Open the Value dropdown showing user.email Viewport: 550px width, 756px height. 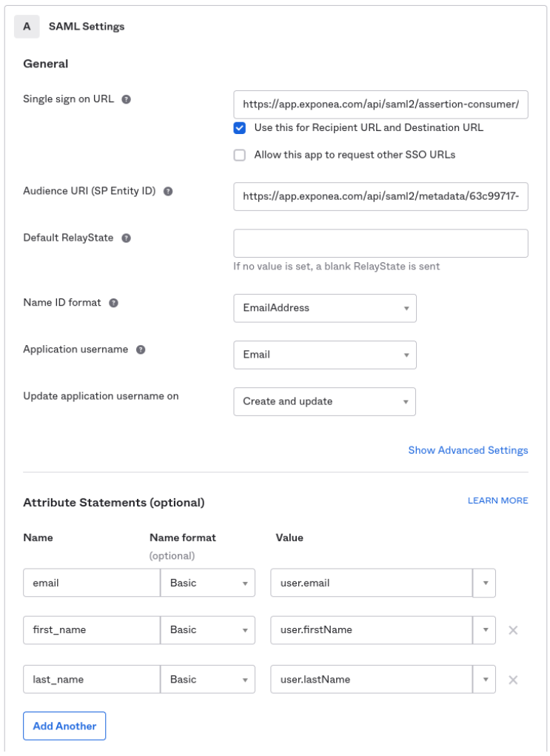[x=484, y=583]
